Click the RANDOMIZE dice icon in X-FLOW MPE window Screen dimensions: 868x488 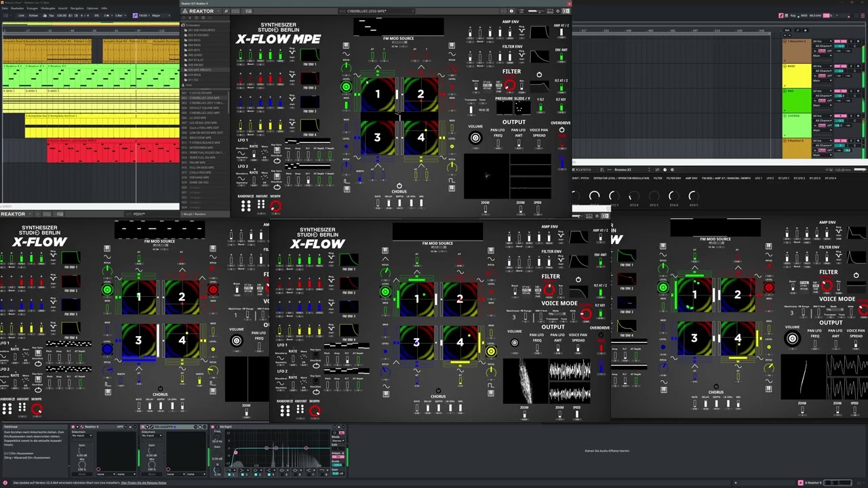(245, 205)
